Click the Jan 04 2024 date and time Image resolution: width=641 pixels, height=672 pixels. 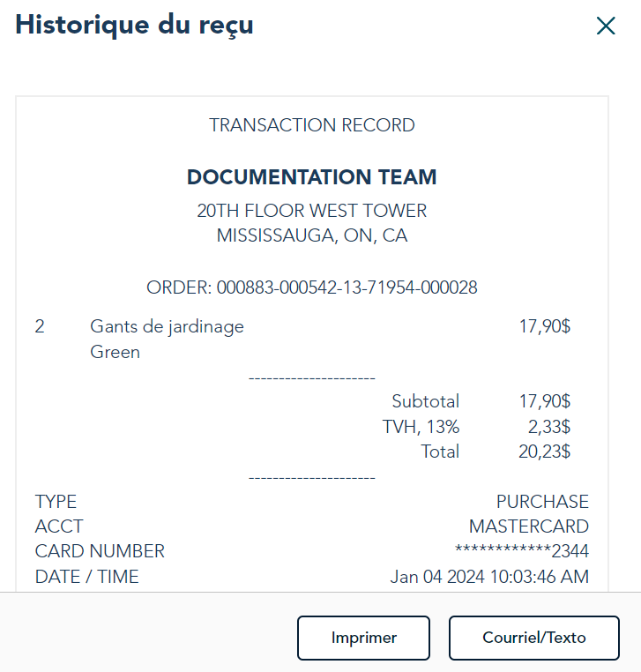click(489, 578)
